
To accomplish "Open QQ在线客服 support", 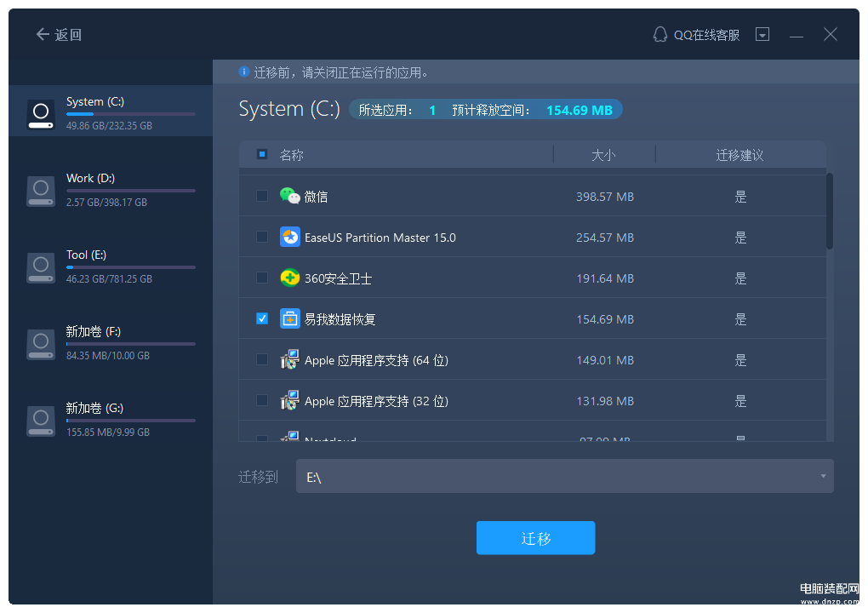I will click(x=696, y=35).
